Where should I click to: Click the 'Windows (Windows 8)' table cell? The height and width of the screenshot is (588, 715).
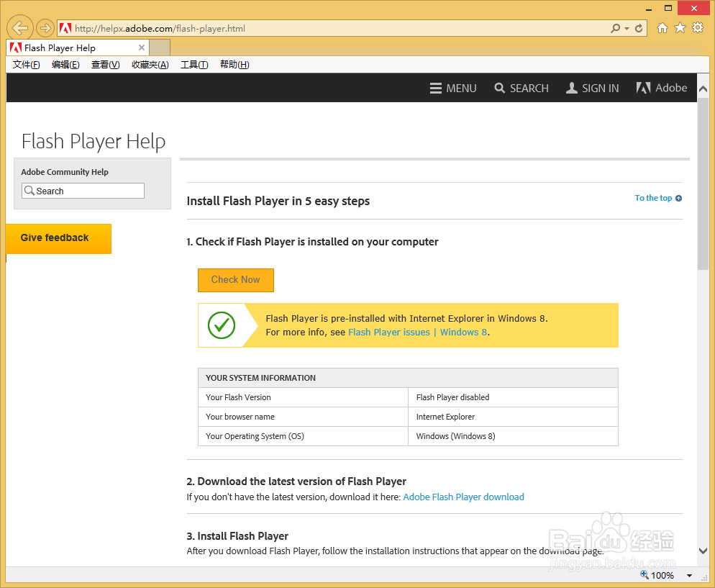513,436
